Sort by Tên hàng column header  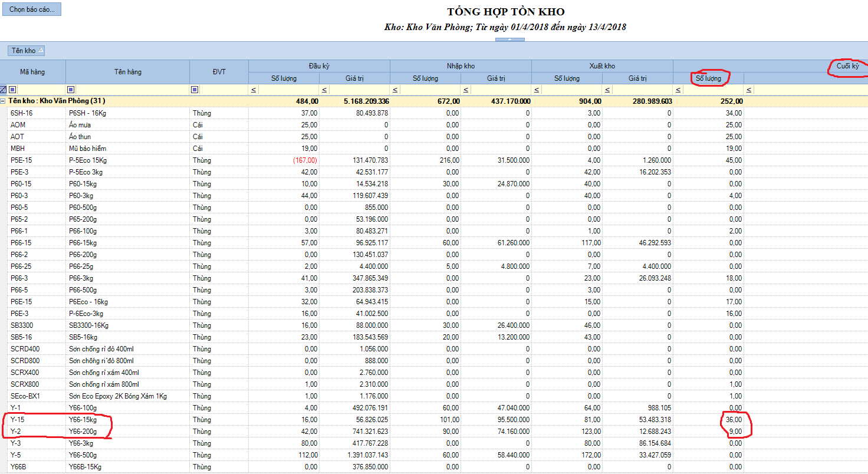click(x=128, y=72)
